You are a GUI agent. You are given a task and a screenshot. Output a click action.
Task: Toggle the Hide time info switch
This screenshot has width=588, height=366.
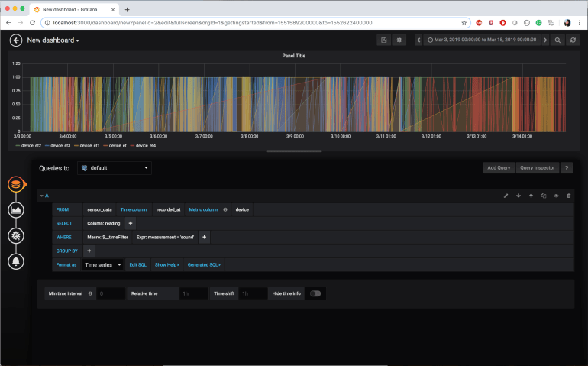click(314, 293)
